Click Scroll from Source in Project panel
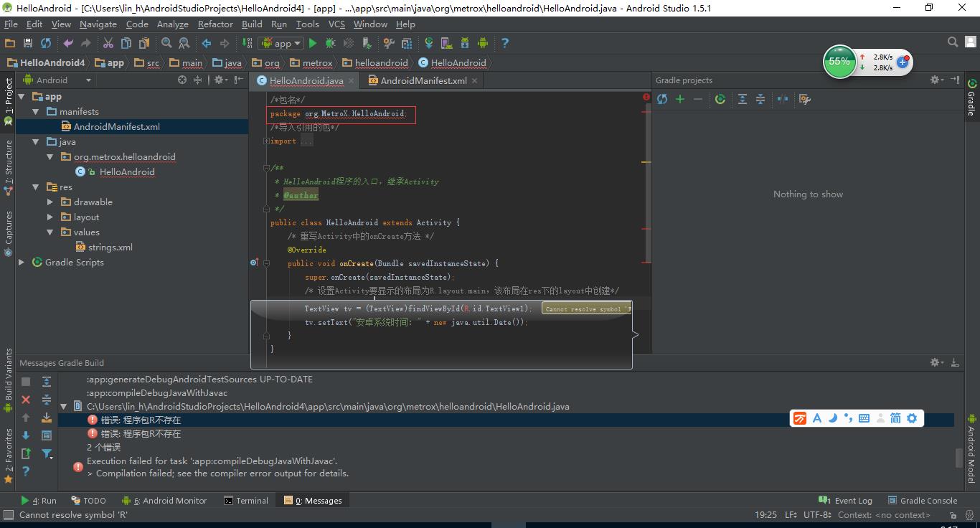Screen dimensions: 980x528 [x=182, y=80]
